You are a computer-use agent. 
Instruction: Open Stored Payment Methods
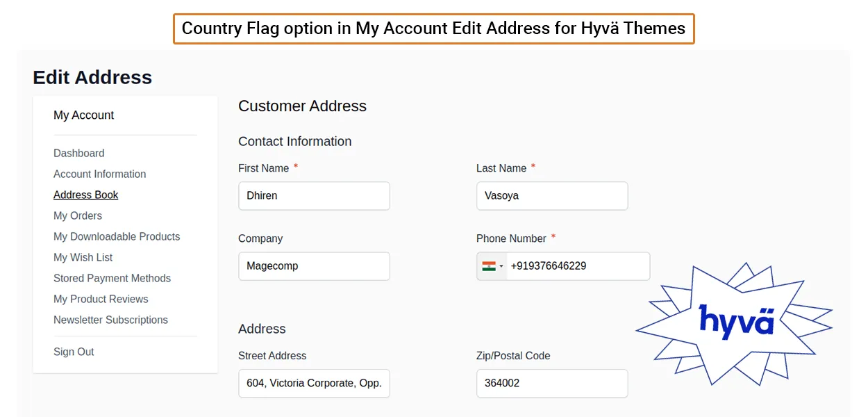pos(112,278)
